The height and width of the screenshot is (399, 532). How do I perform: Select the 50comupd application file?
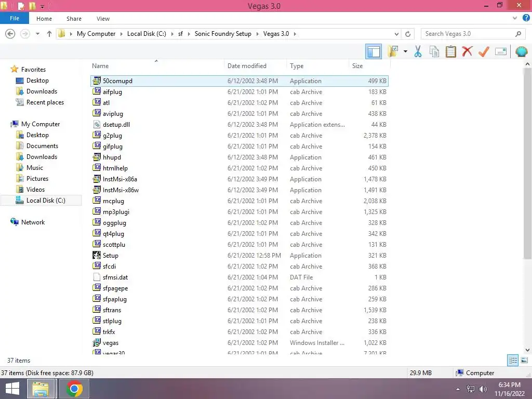(x=239, y=81)
